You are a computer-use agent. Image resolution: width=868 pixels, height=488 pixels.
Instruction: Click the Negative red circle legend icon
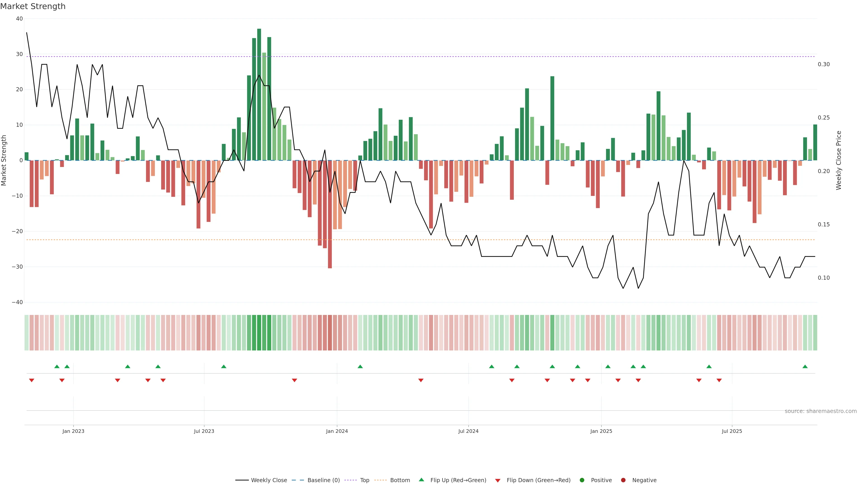(x=623, y=480)
